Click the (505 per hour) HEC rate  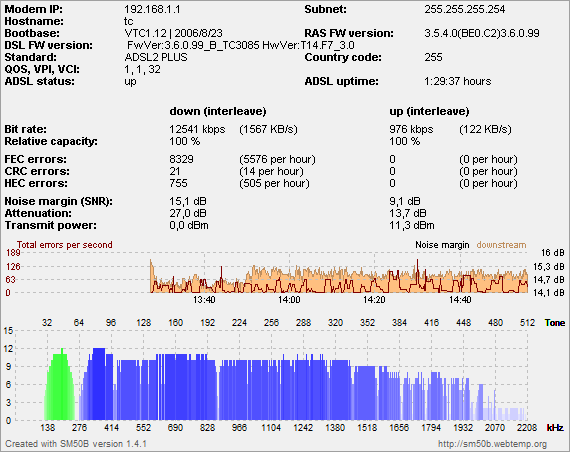click(x=274, y=183)
